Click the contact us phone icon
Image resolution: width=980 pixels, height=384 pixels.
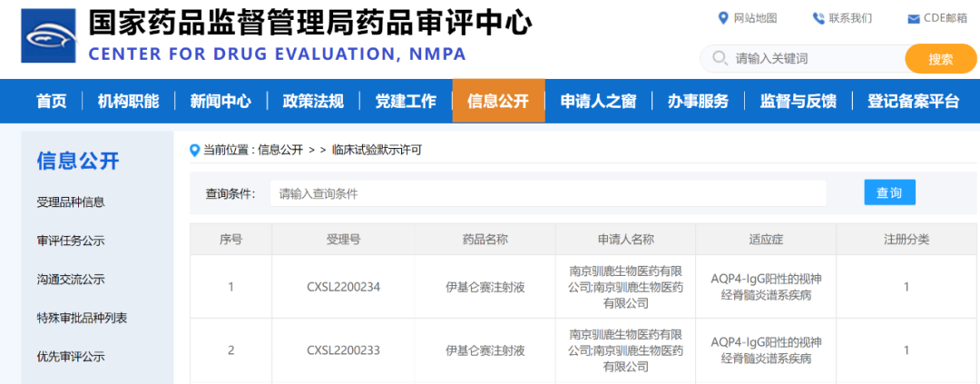tap(818, 18)
